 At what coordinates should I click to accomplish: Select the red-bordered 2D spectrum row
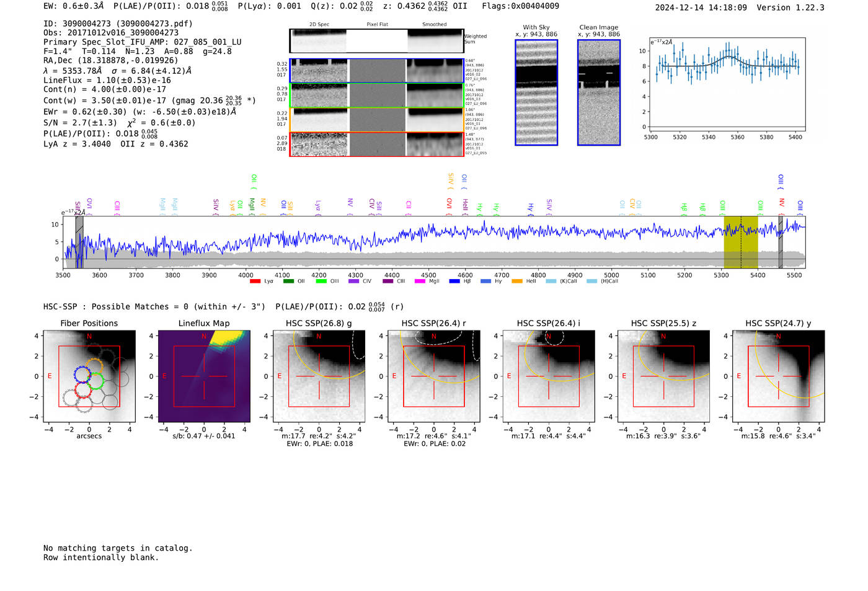[x=376, y=144]
